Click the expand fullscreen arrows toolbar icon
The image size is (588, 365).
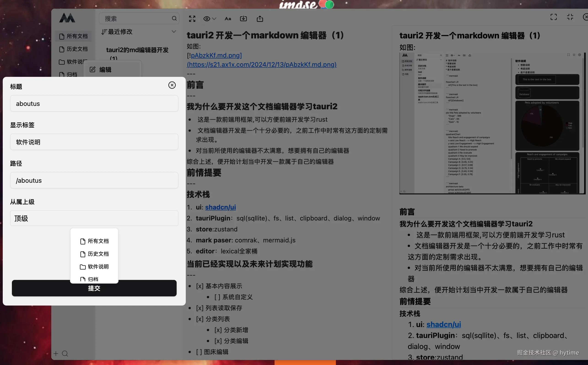(192, 19)
